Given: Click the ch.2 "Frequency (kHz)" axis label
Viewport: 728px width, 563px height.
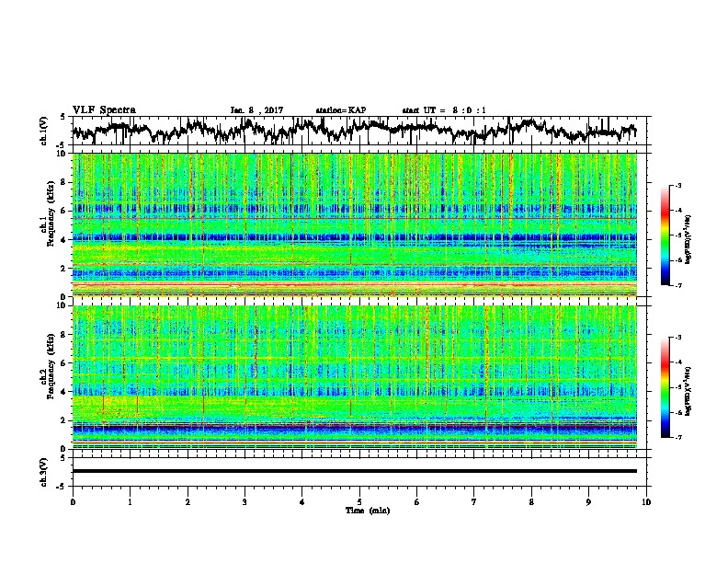Looking at the screenshot, I should (51, 366).
